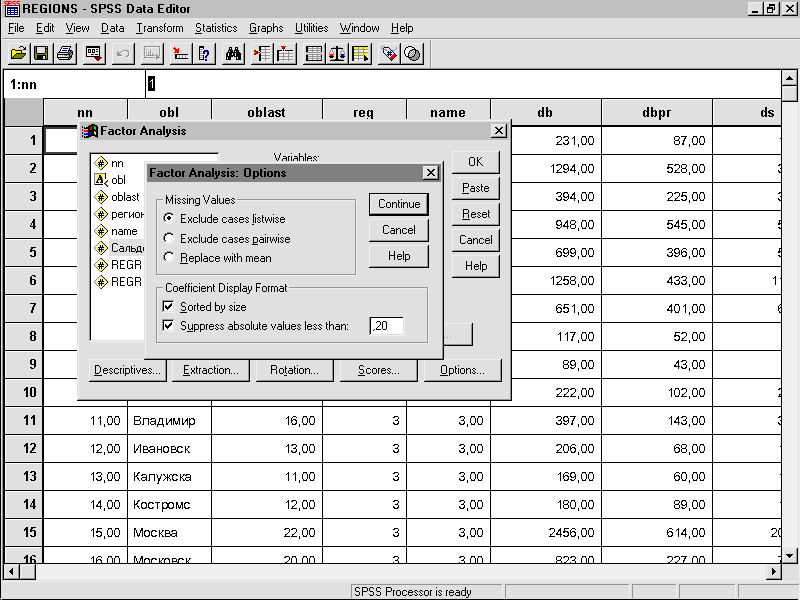Open the Rotation... sub-dialog
Screen dimensions: 800x600
click(x=294, y=370)
